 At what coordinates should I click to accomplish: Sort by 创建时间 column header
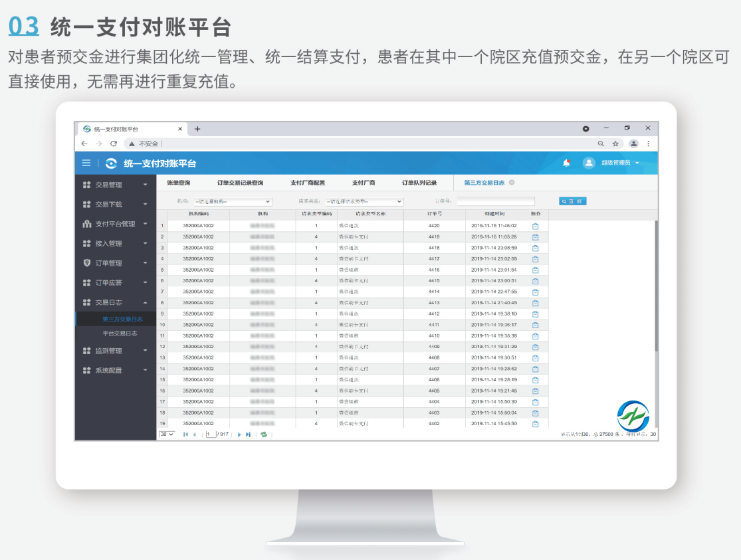tap(494, 214)
